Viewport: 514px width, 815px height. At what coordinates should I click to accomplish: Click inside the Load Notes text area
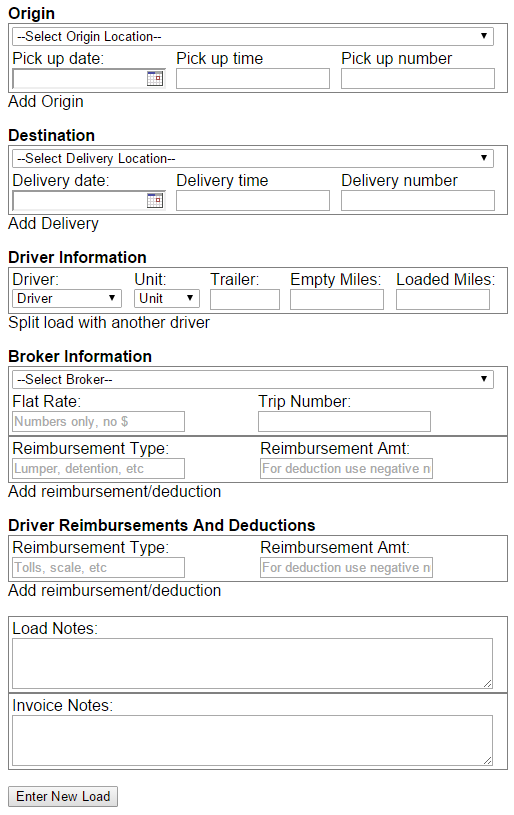253,664
